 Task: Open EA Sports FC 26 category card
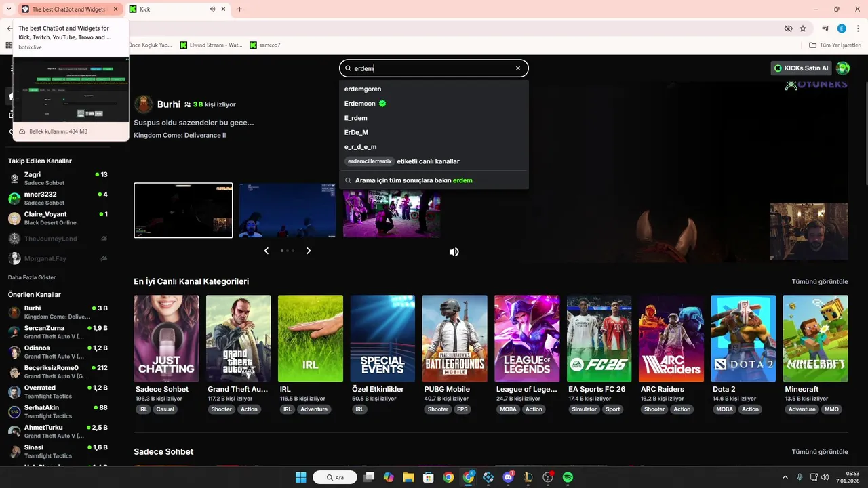(599, 338)
